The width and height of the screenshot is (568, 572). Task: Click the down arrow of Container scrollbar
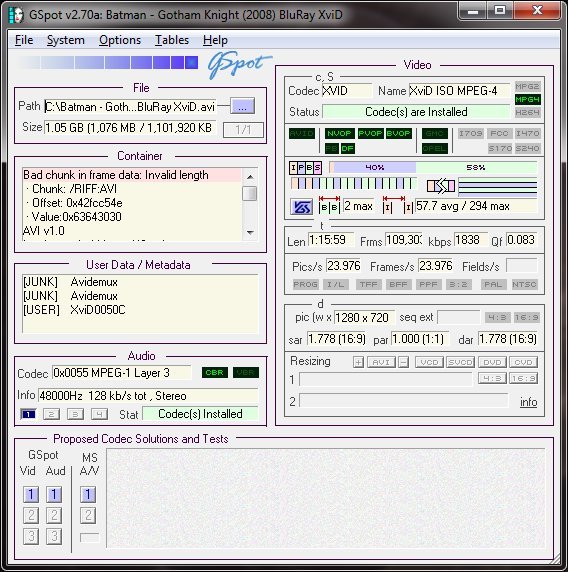tap(250, 232)
